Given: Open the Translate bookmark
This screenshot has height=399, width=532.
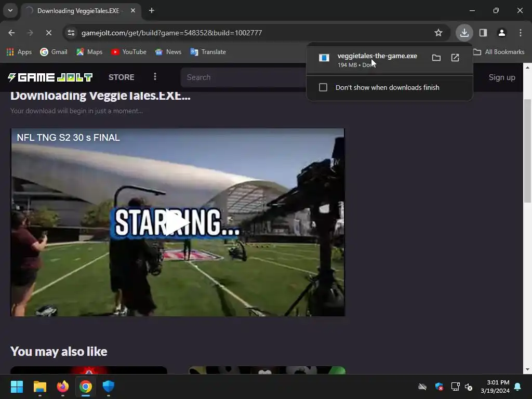Looking at the screenshot, I should click(208, 52).
